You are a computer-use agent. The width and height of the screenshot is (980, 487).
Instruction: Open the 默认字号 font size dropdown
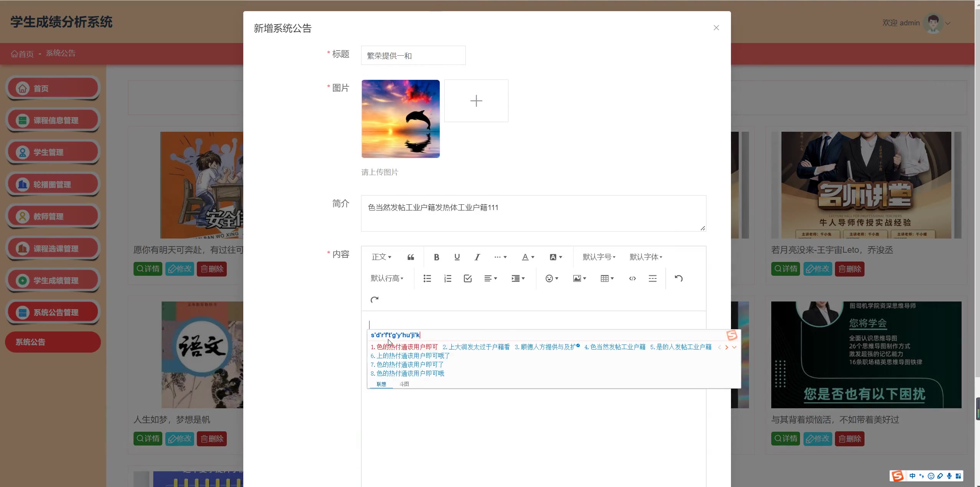[x=599, y=257]
